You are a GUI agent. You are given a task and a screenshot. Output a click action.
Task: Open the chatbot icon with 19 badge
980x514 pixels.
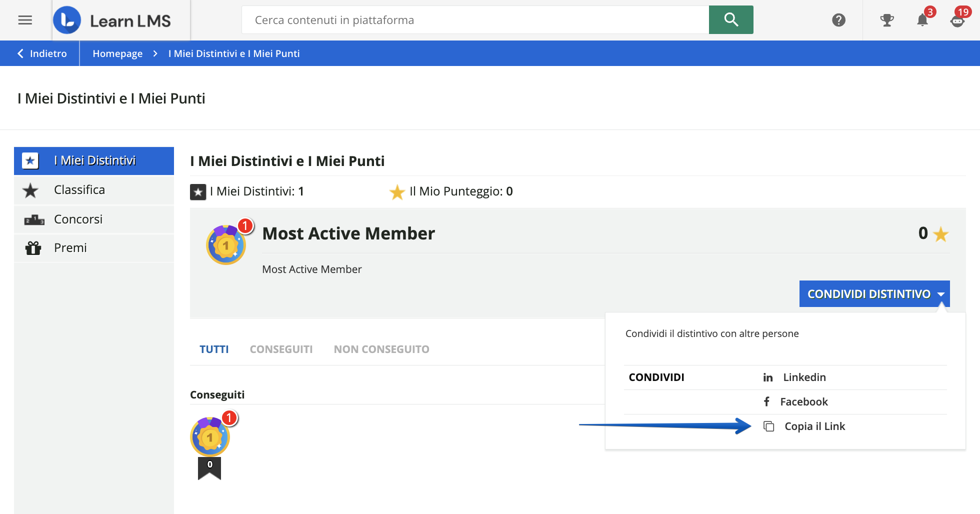click(957, 20)
